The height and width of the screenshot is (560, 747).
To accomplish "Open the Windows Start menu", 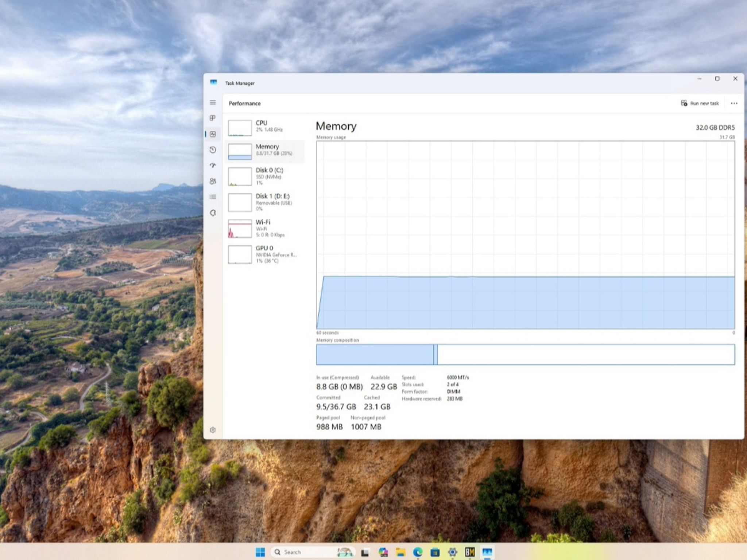I will 260,552.
